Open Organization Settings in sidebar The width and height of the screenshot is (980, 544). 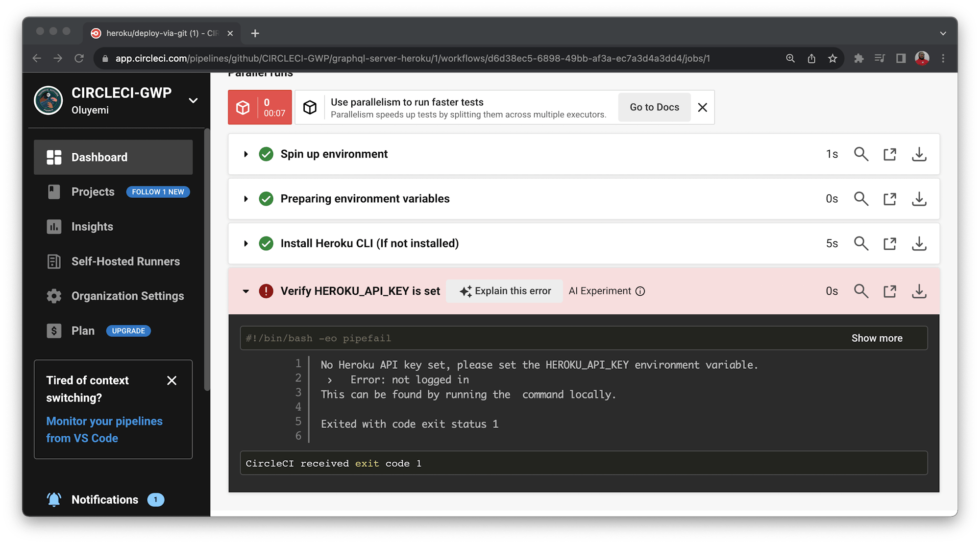pyautogui.click(x=127, y=296)
